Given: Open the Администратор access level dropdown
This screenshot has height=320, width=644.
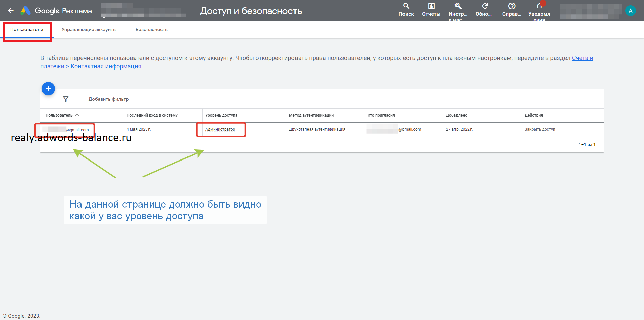Looking at the screenshot, I should (x=220, y=129).
